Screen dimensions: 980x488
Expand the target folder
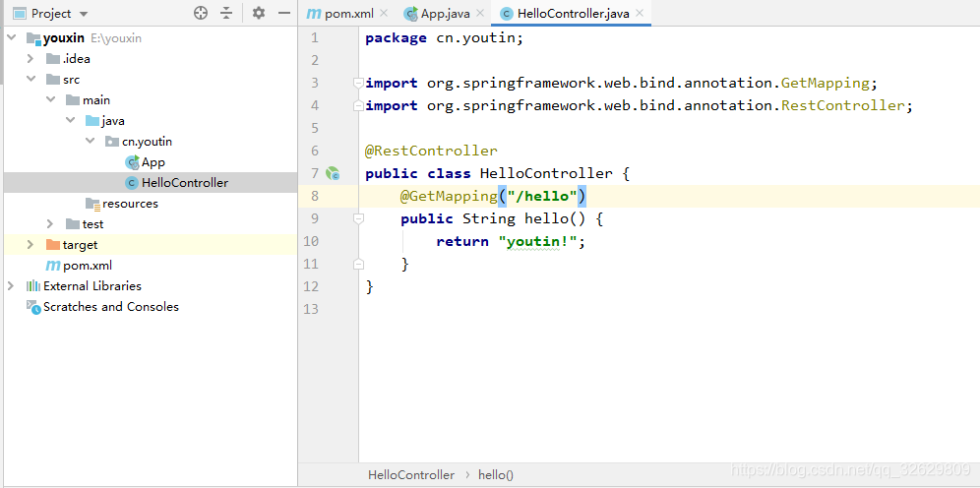[x=30, y=244]
